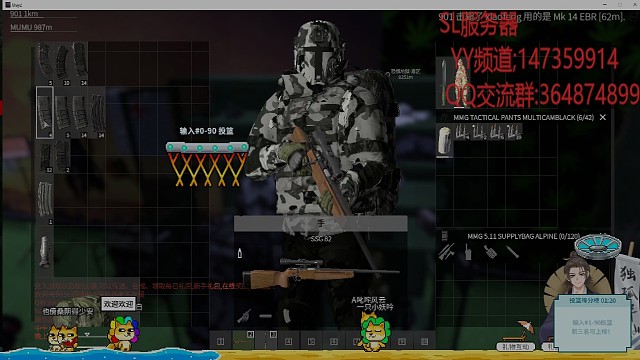Select the combat knife item
This screenshot has width=640, height=360.
[444, 83]
